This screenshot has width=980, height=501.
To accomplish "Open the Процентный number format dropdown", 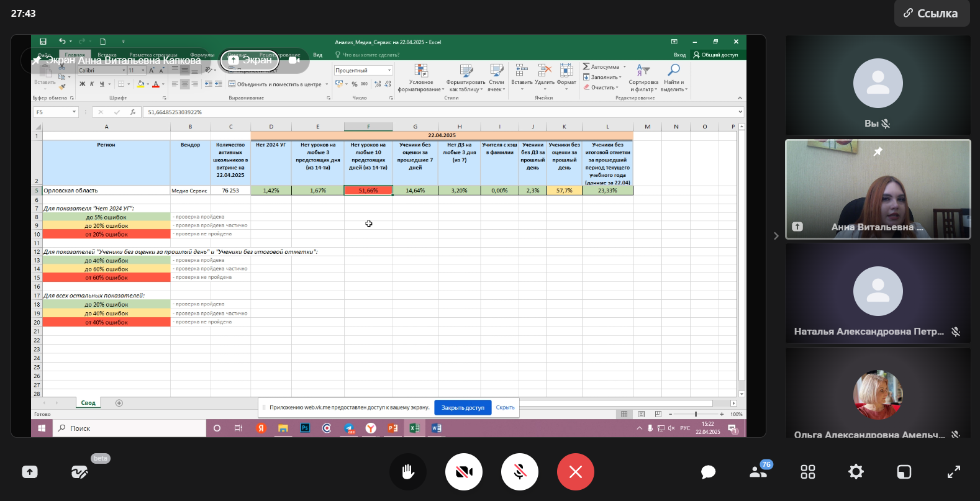I will pos(389,71).
